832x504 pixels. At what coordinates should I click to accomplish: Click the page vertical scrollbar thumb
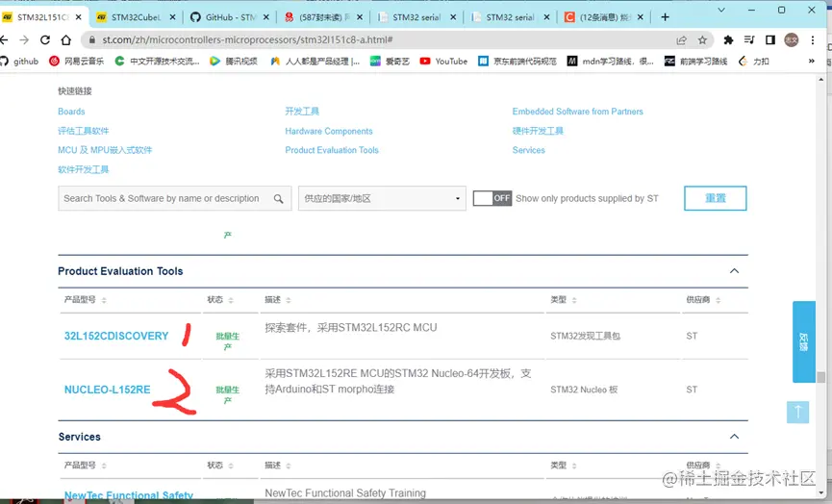[820, 377]
